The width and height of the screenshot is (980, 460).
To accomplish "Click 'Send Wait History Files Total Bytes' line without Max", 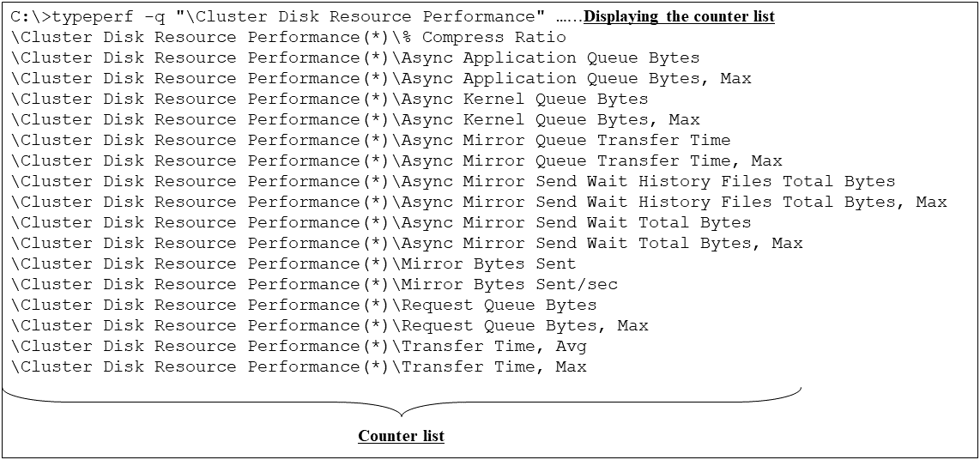I will (x=454, y=182).
